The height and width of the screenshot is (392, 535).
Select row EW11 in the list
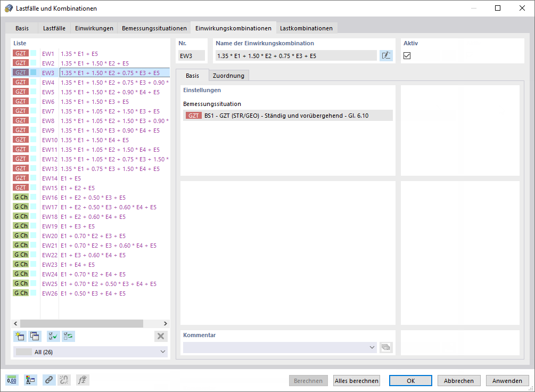(90, 149)
